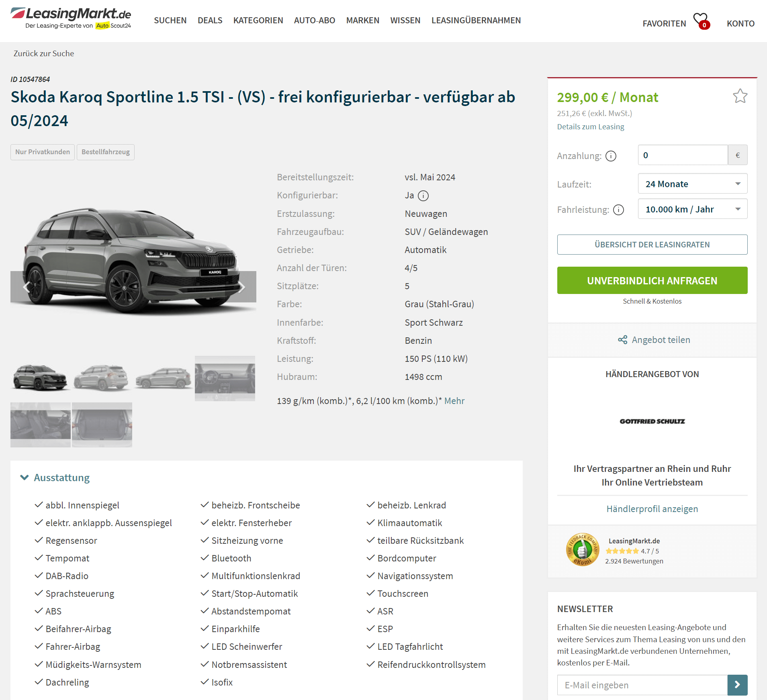Open the LeasingMarkt.de logo homepage
The height and width of the screenshot is (700, 767).
71,18
